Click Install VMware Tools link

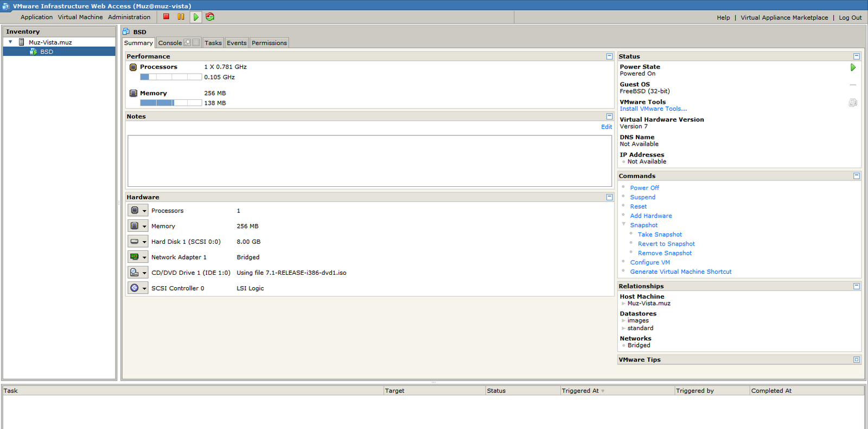[653, 109]
